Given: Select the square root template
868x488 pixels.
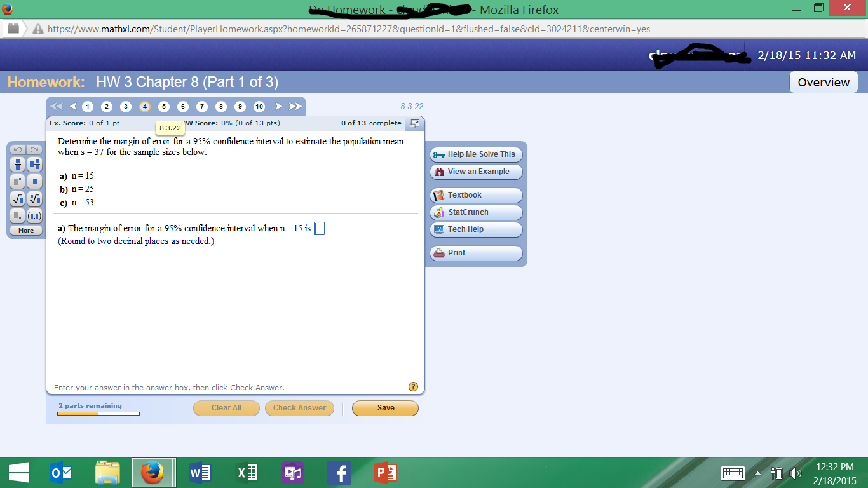Looking at the screenshot, I should (17, 198).
